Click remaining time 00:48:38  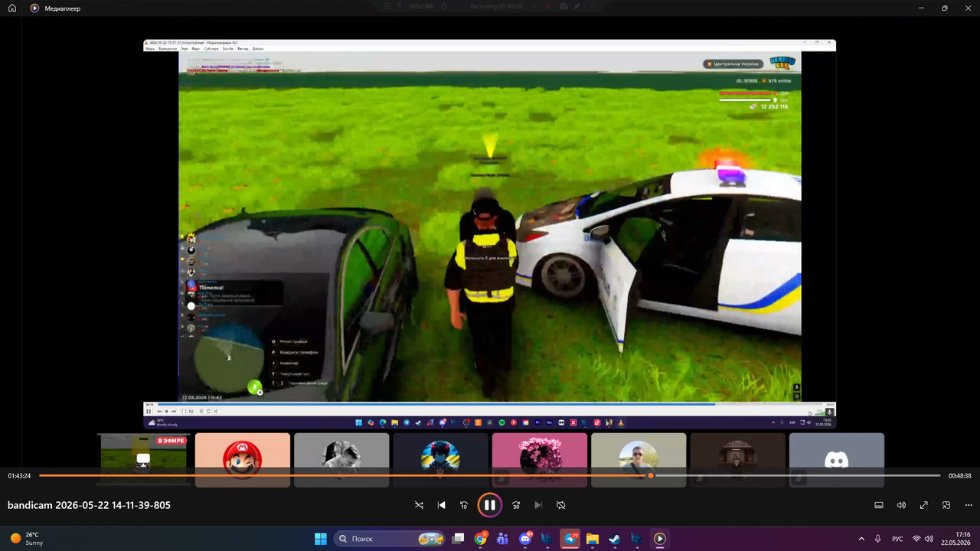960,476
